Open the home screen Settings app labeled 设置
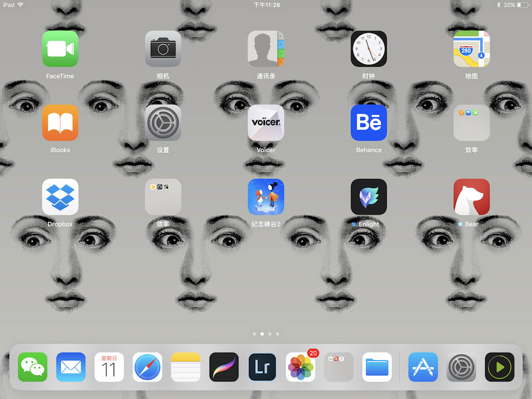The width and height of the screenshot is (532, 399). tap(163, 123)
